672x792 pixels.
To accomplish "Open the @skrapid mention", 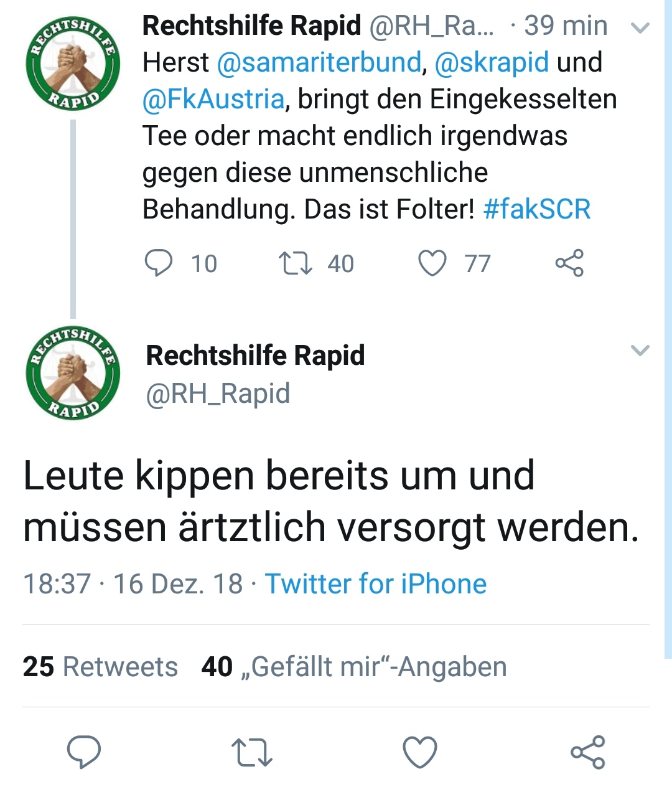I will 492,62.
